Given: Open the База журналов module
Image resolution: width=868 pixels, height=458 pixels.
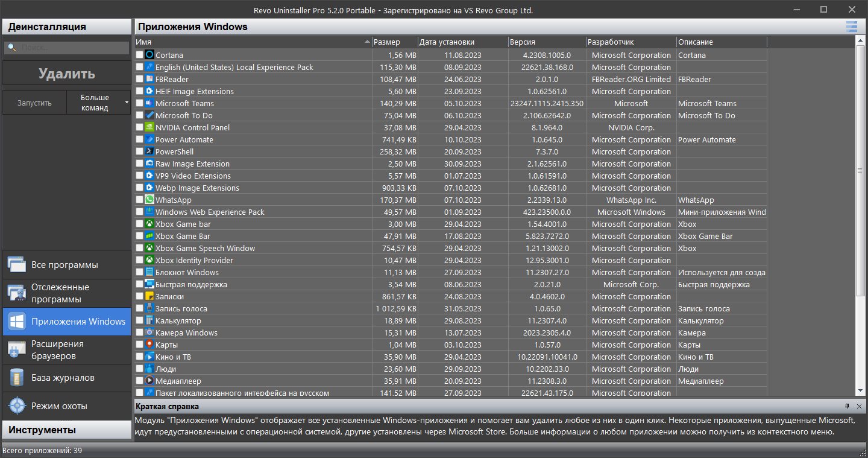Looking at the screenshot, I should coord(67,378).
